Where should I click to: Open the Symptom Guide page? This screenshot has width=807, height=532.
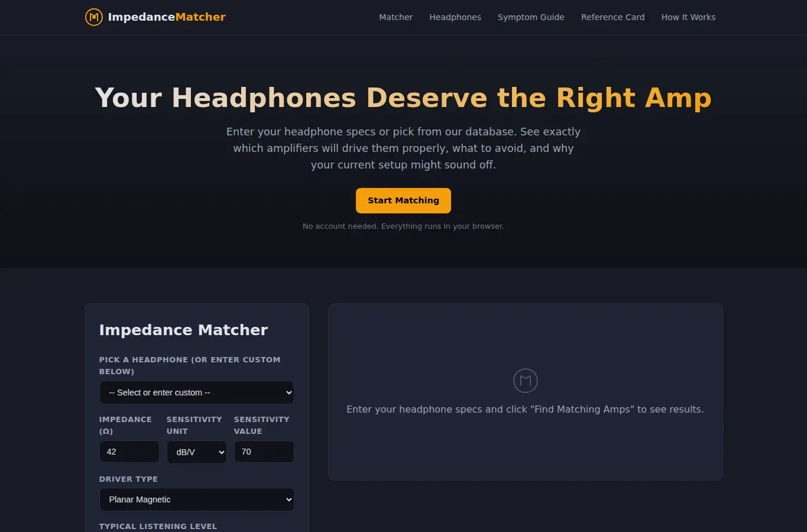click(x=531, y=17)
